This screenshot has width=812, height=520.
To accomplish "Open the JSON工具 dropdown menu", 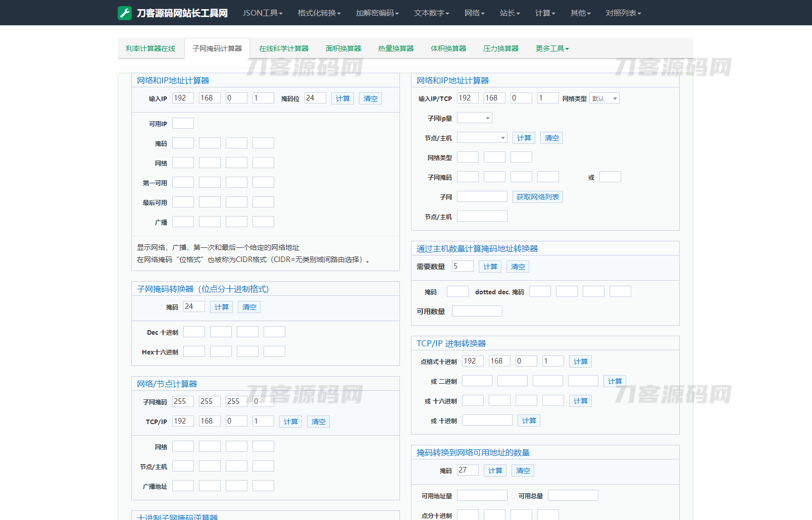I will [262, 13].
